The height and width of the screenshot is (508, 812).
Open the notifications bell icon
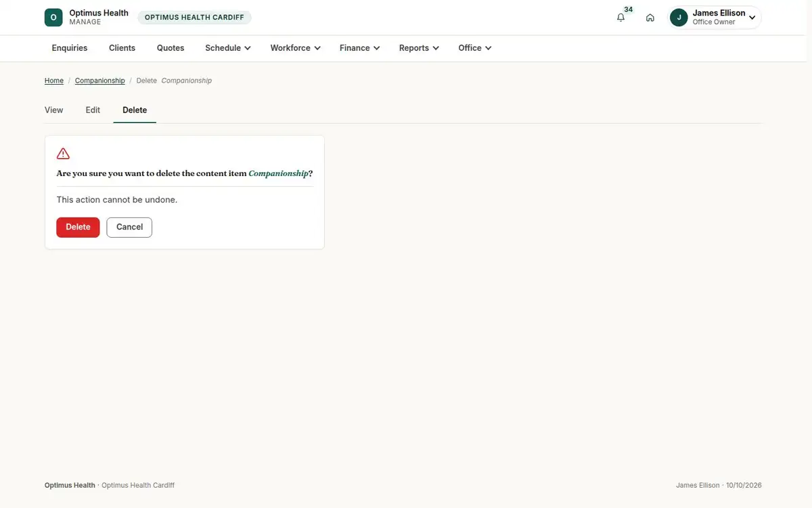[x=621, y=18]
